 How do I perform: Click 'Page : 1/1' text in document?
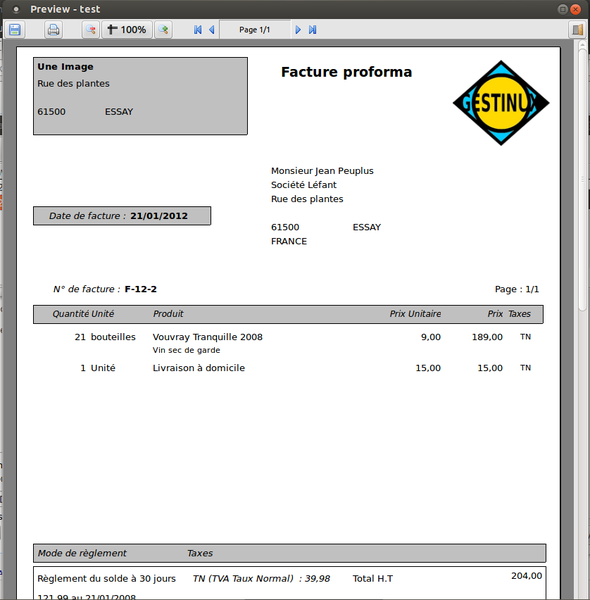point(517,289)
